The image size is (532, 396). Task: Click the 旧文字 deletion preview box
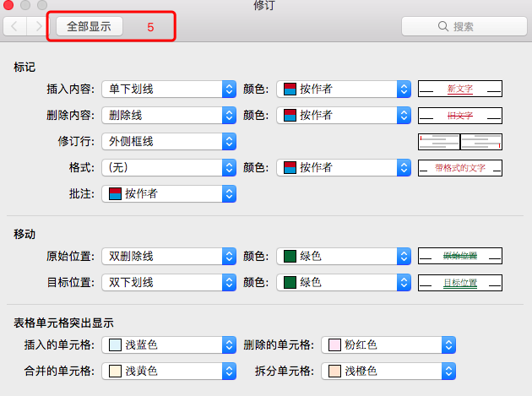460,115
